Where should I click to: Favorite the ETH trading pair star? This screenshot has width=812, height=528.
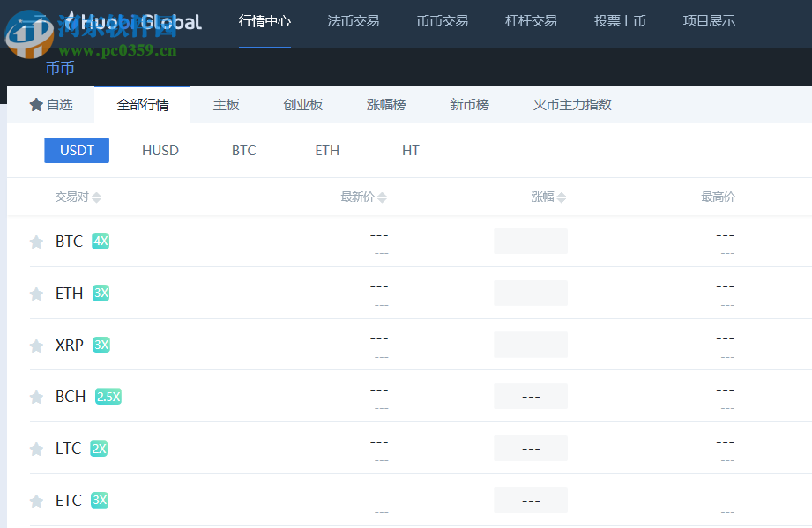click(x=36, y=293)
